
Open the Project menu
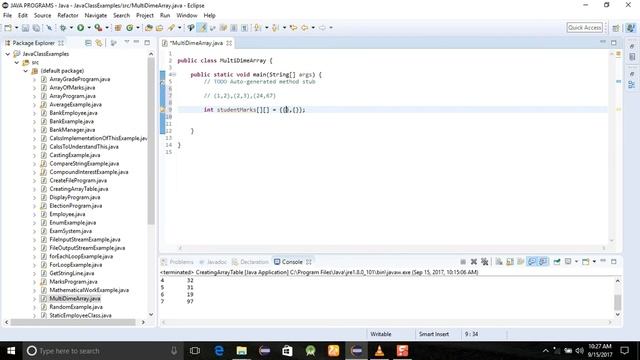tap(144, 16)
